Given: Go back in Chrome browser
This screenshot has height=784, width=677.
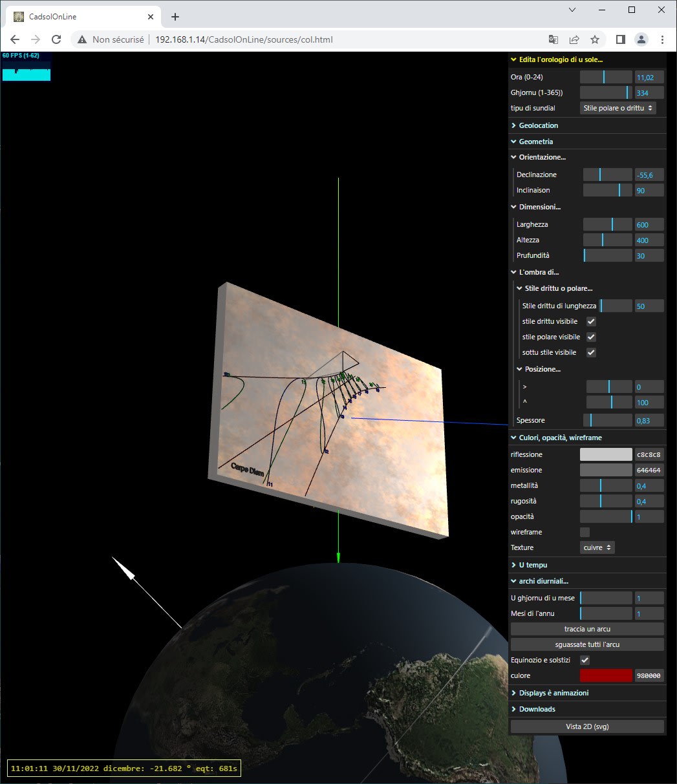Looking at the screenshot, I should coord(15,39).
